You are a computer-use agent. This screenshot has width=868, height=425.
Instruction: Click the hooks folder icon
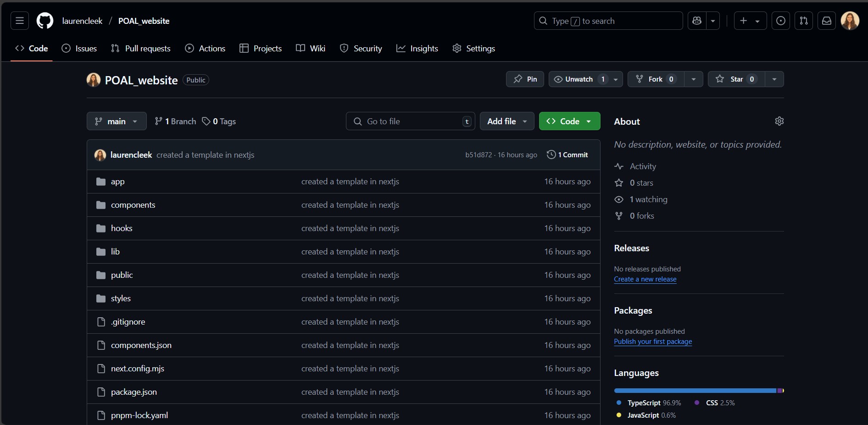pyautogui.click(x=101, y=228)
